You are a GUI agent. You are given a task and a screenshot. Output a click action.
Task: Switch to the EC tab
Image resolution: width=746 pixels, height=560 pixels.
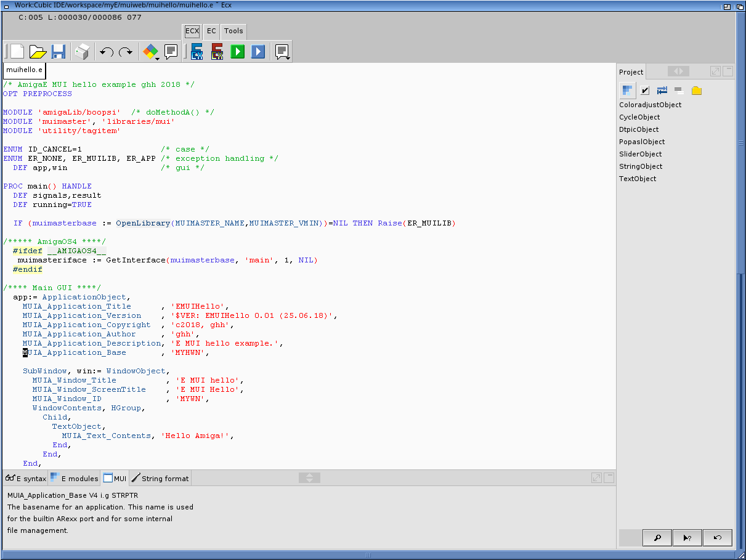click(x=211, y=31)
